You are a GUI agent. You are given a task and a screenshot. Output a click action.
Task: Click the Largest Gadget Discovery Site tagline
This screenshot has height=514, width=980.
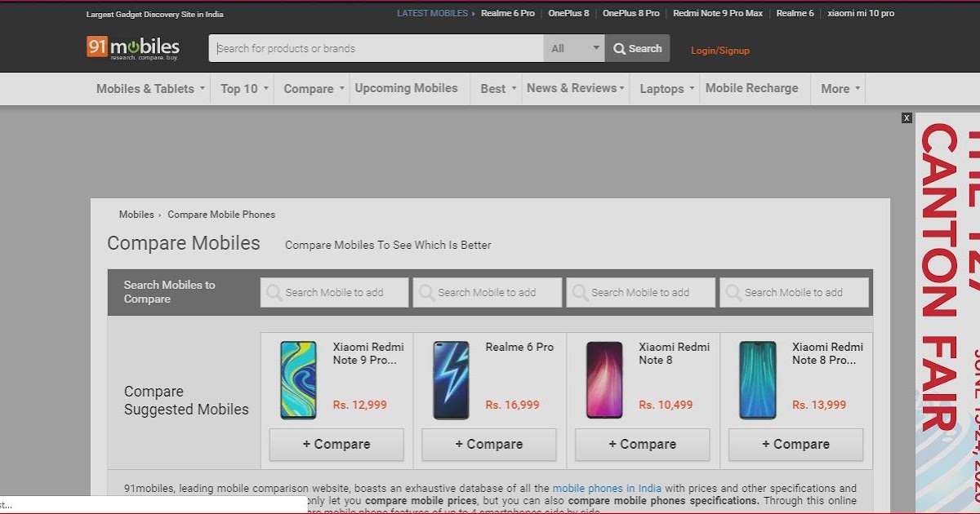pos(154,15)
